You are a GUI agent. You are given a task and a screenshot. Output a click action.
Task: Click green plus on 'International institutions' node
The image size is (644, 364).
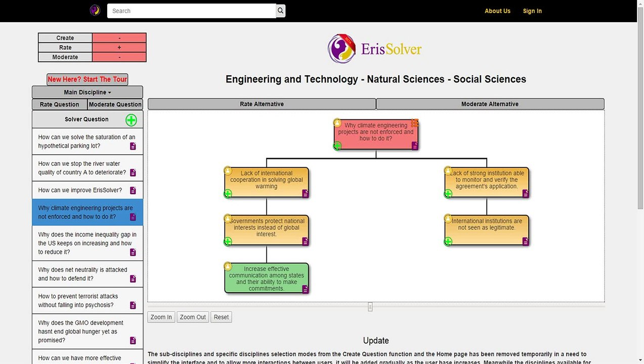pyautogui.click(x=448, y=242)
